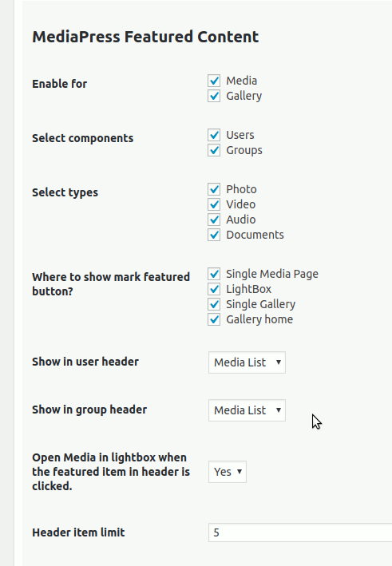Toggle the Groups component checkbox

(214, 150)
